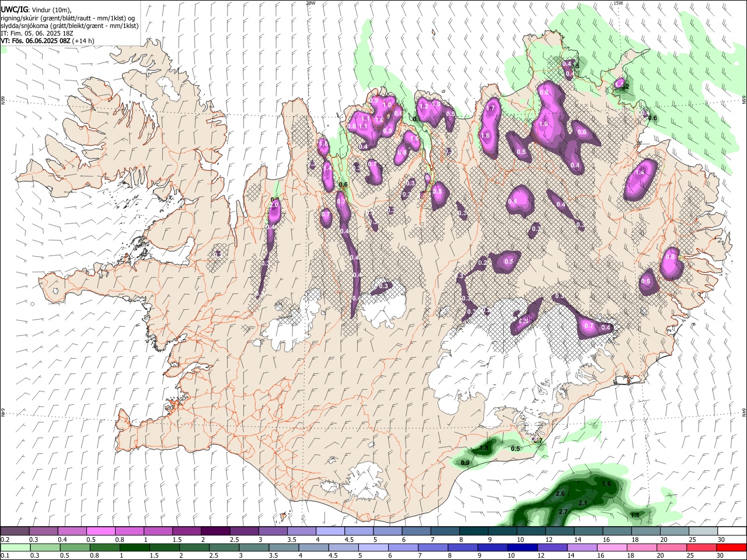The image size is (747, 560).
Task: Click the 'UWC/IG' title text
Action: click(x=14, y=10)
